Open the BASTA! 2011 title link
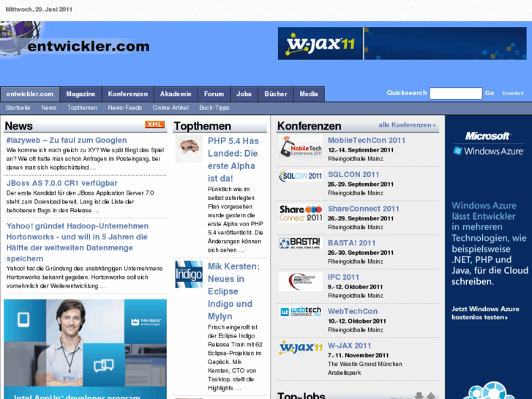532x399 pixels. coord(351,243)
